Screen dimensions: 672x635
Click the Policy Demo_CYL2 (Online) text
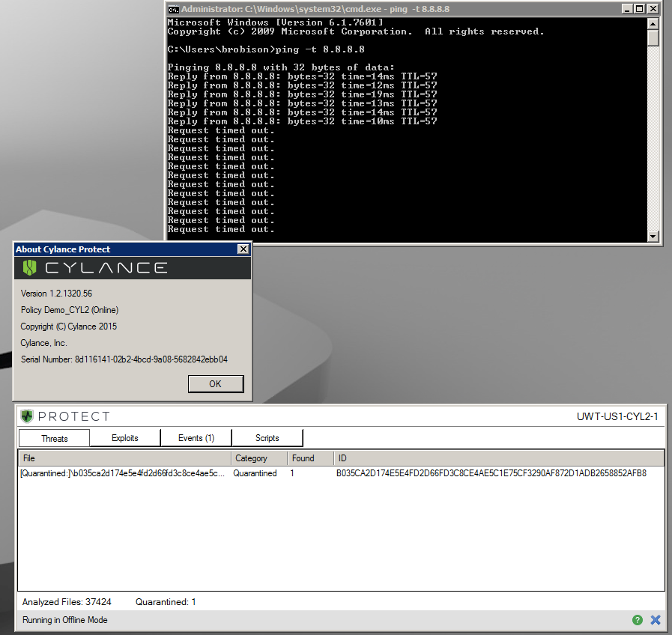pyautogui.click(x=70, y=310)
